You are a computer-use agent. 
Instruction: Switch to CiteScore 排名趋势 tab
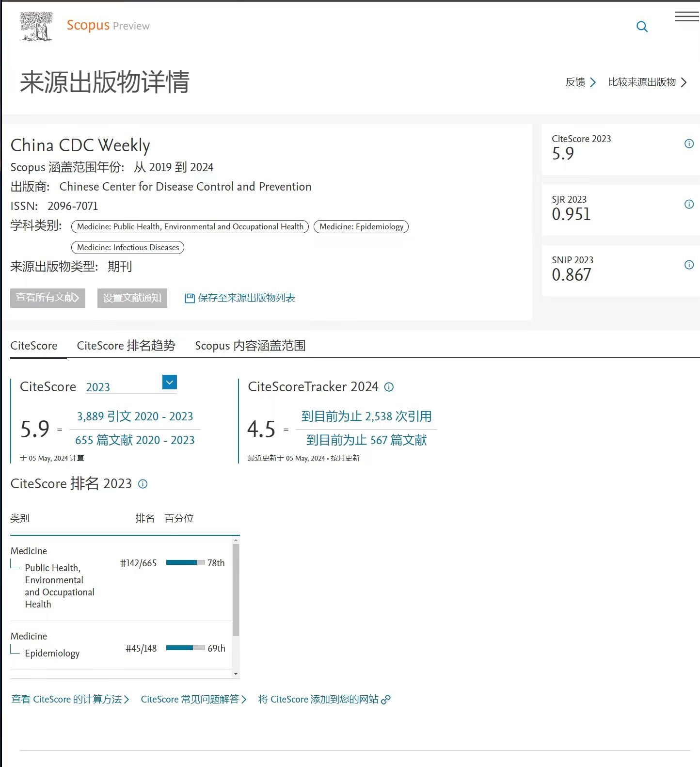pos(126,346)
